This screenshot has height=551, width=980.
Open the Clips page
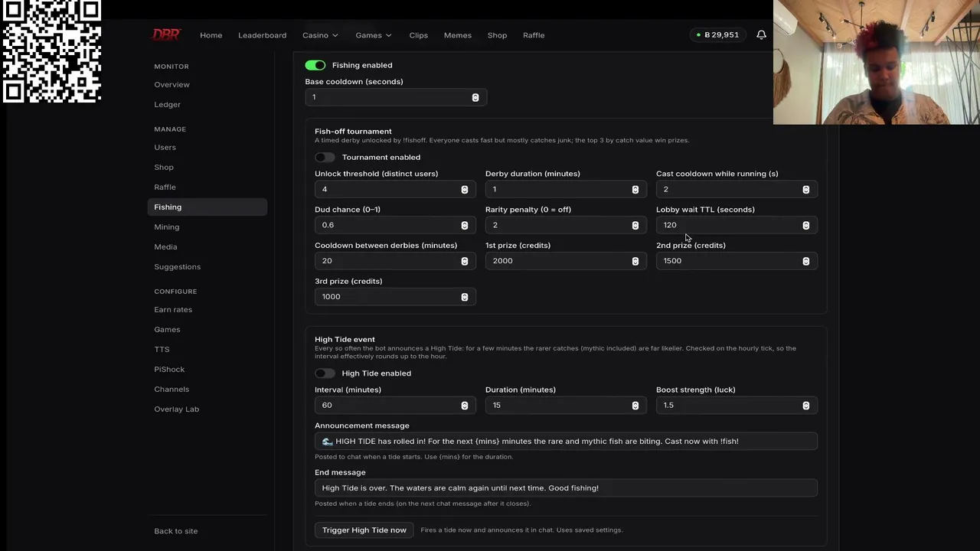point(418,35)
